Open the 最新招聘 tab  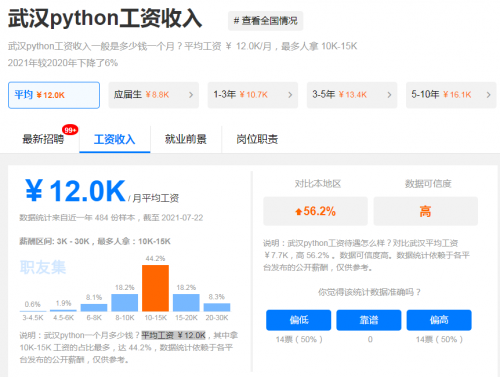pos(43,139)
